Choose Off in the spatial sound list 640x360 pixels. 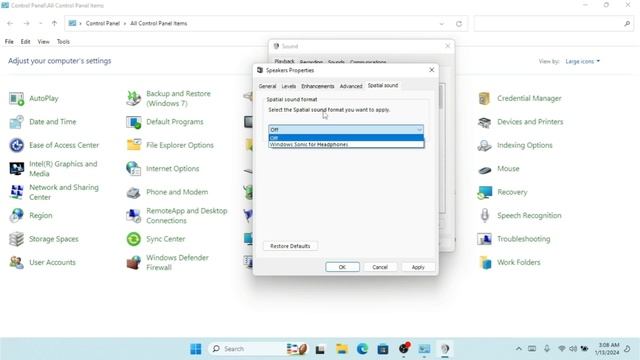click(346, 138)
